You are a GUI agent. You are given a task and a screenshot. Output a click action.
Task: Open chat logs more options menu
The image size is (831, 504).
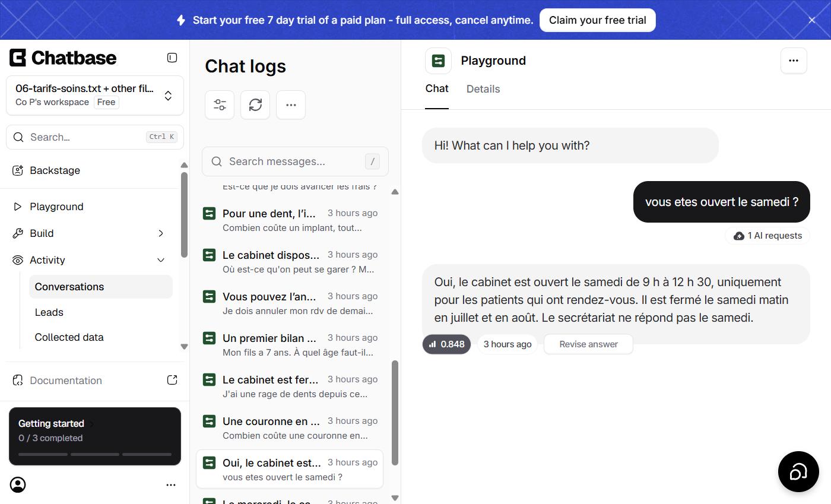[x=291, y=105]
